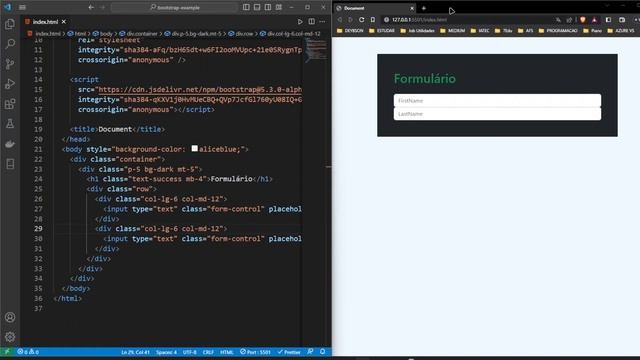Click the code minimap preview
640x360 pixels.
(x=316, y=49)
